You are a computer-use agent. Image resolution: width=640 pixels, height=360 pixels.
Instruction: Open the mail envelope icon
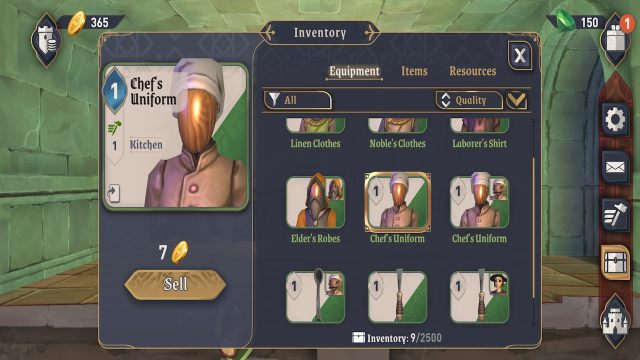[x=615, y=167]
